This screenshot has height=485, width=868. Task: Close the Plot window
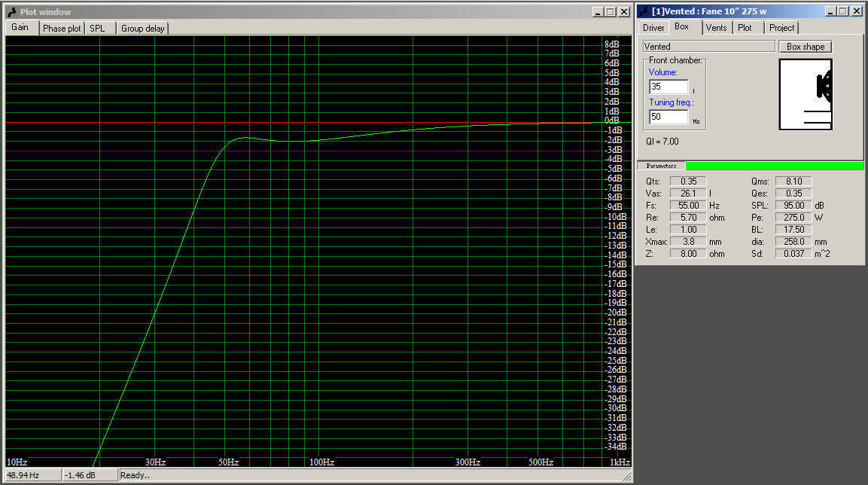(624, 11)
